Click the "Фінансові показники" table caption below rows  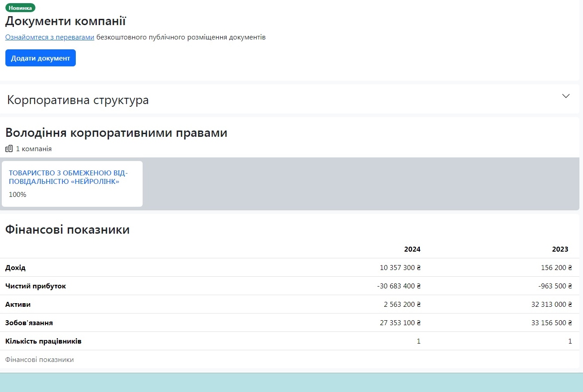[x=39, y=360]
